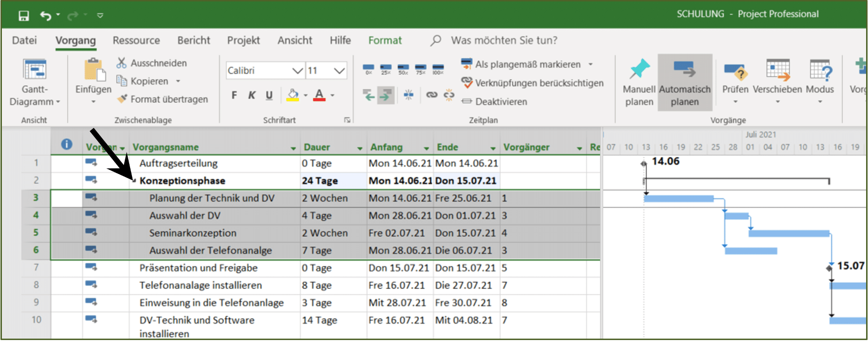Toggle Automatisch planen scheduling mode
This screenshot has height=341, width=868.
[685, 83]
